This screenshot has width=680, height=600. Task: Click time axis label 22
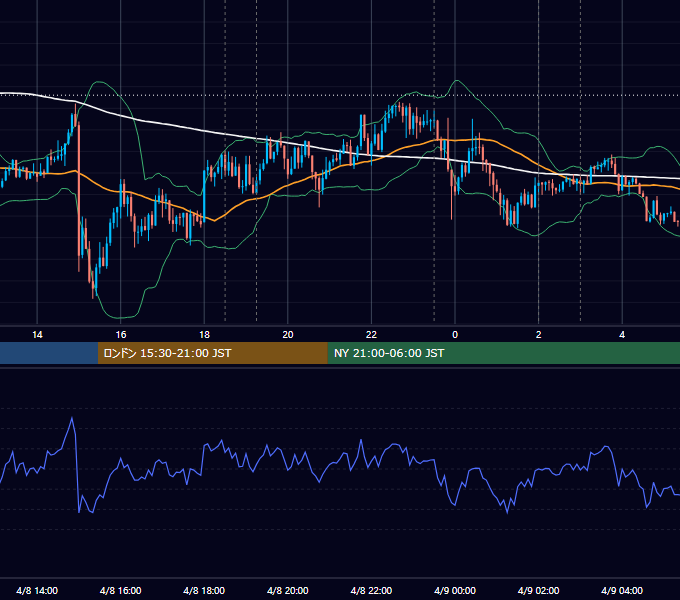pos(371,335)
